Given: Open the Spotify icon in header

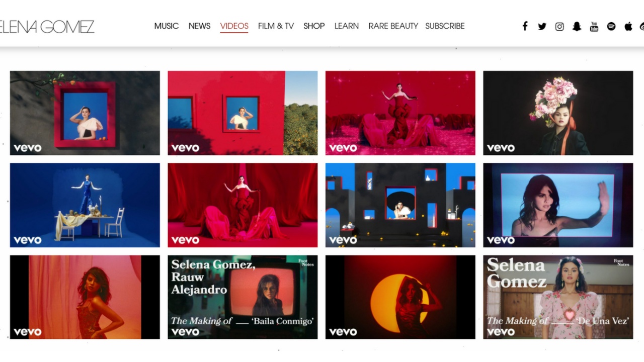Looking at the screenshot, I should [611, 26].
